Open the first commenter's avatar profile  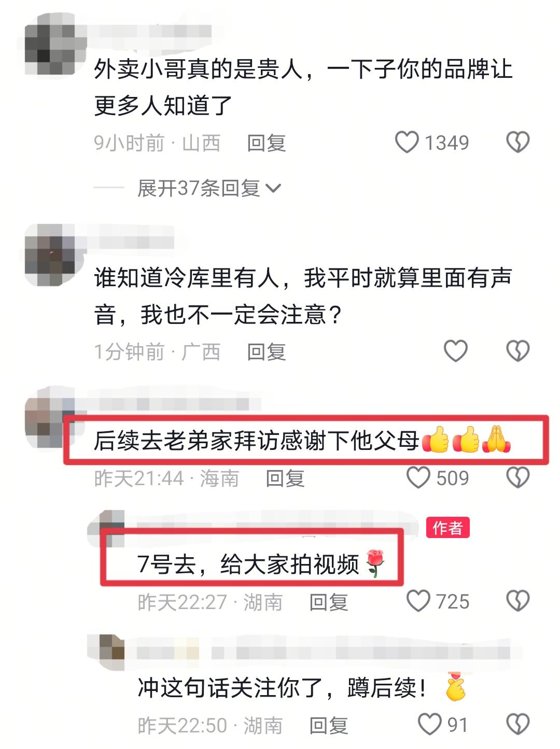click(x=50, y=44)
